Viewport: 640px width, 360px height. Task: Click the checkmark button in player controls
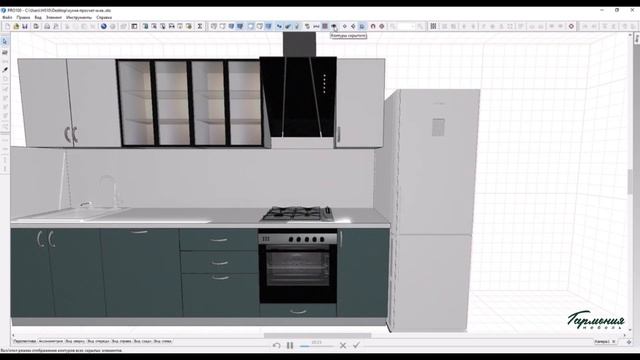click(356, 345)
